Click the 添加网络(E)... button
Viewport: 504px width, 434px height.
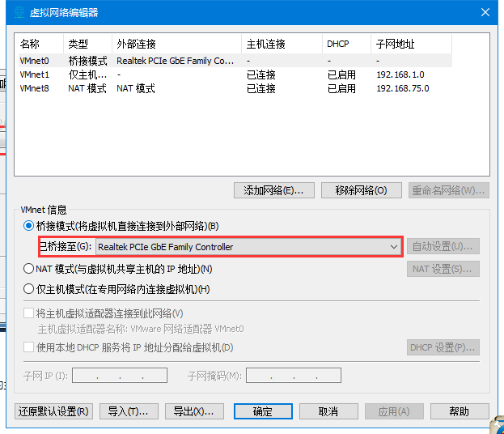(x=274, y=190)
